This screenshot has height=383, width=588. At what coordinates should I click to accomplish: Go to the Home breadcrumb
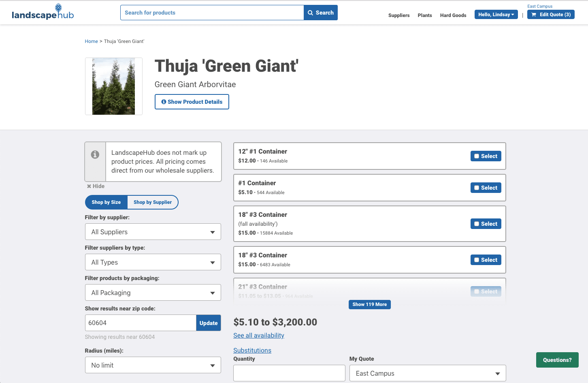(91, 41)
